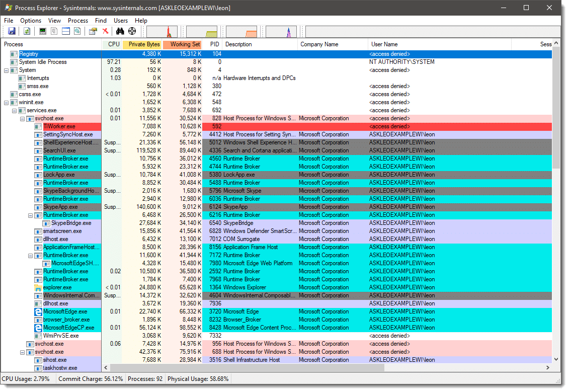
Task: Click the explorer.exe folder icon
Action: pyautogui.click(x=38, y=287)
